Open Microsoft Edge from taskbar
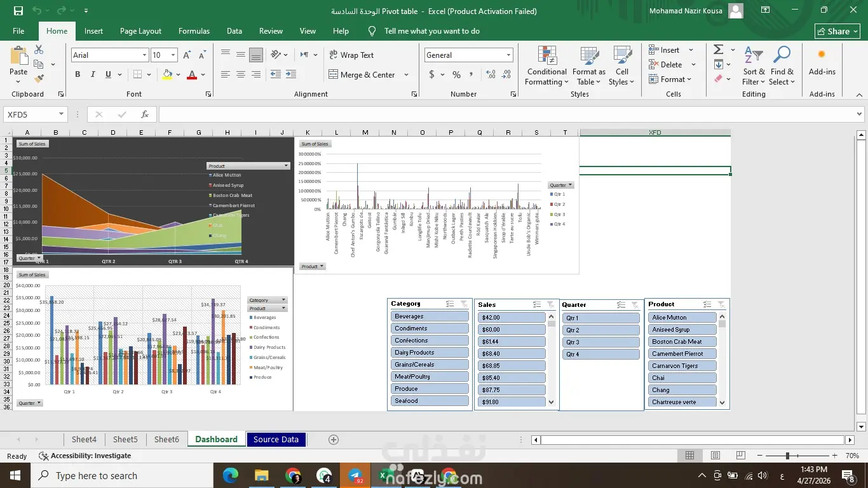 [x=231, y=475]
